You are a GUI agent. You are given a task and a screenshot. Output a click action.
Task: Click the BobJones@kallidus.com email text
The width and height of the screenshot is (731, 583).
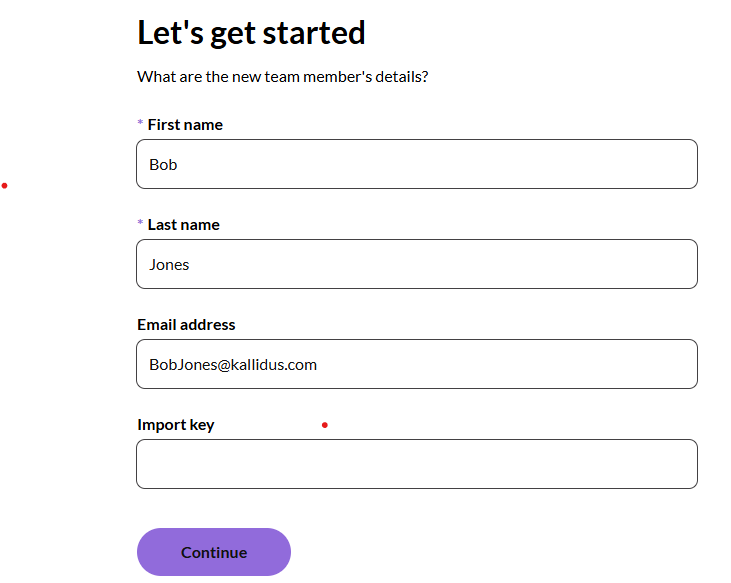[233, 365]
